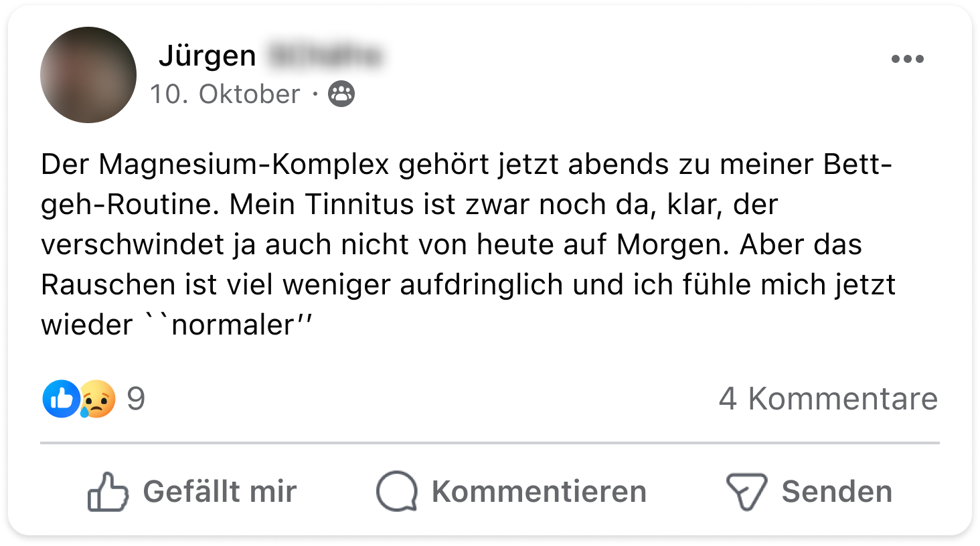The width and height of the screenshot is (980, 546).
Task: Click the speech bubble comment icon
Action: (x=397, y=492)
